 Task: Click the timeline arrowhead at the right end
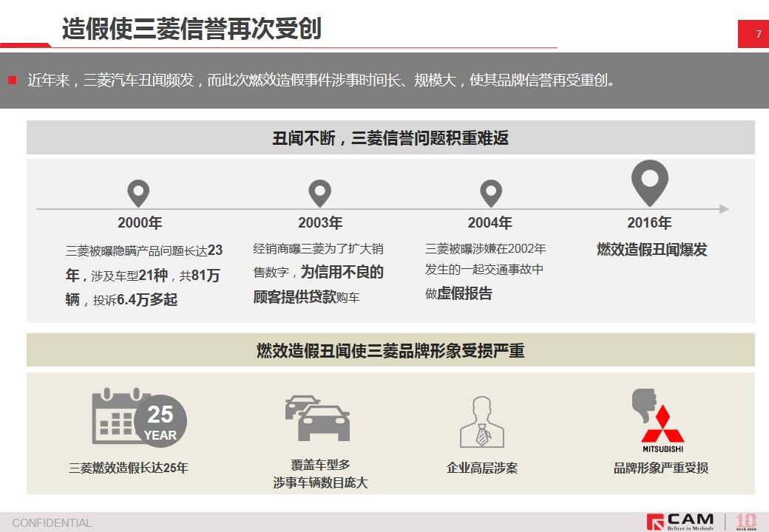coord(724,209)
